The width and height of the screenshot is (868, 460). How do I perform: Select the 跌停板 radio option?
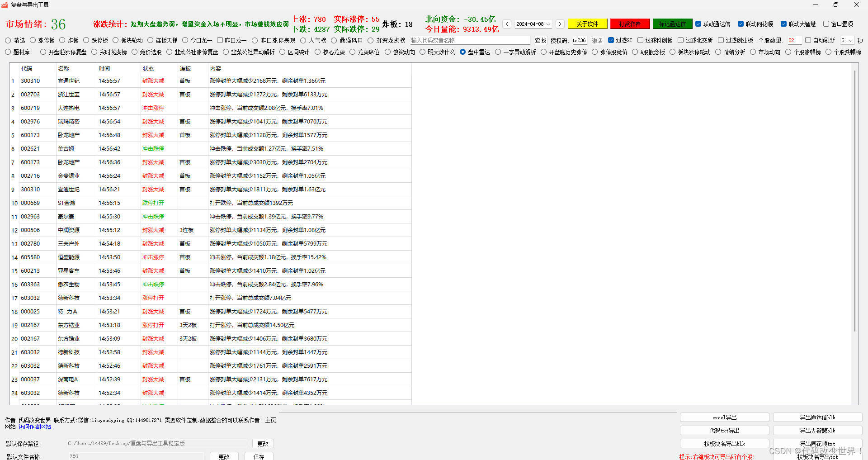[86, 40]
